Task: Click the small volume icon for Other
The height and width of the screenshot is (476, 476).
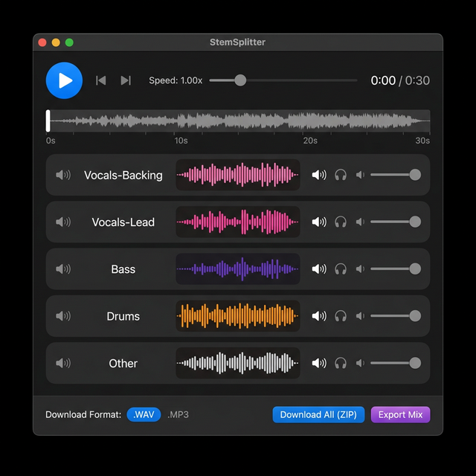Action: pos(360,363)
